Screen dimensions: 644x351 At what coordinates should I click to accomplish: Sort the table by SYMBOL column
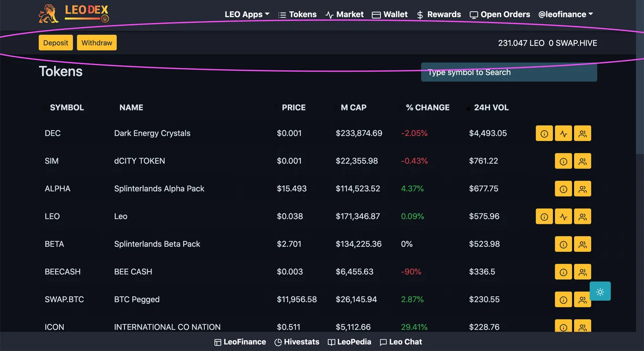(x=67, y=107)
